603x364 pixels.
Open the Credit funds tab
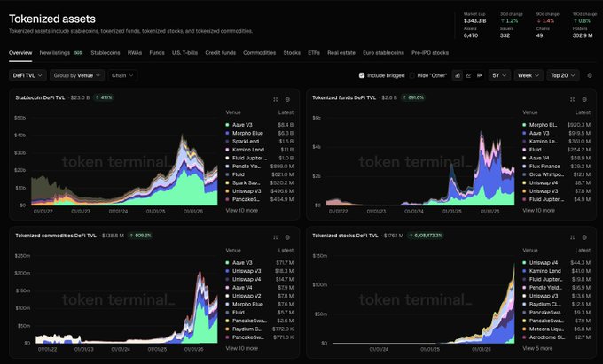tap(220, 53)
